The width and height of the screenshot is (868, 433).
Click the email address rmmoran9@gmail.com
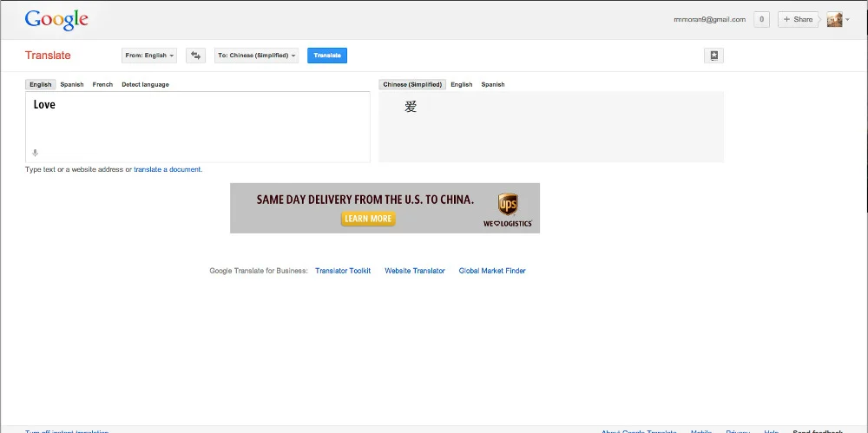(710, 19)
